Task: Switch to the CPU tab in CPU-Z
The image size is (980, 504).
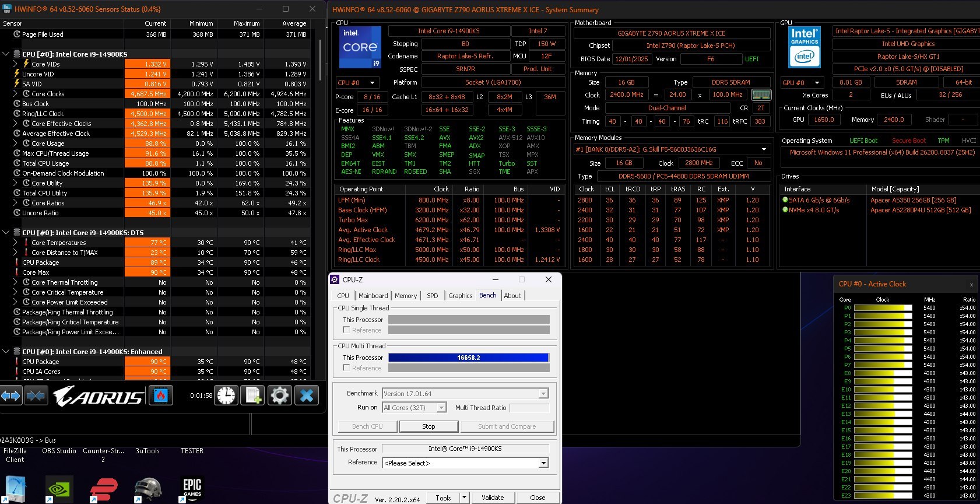Action: [x=343, y=296]
